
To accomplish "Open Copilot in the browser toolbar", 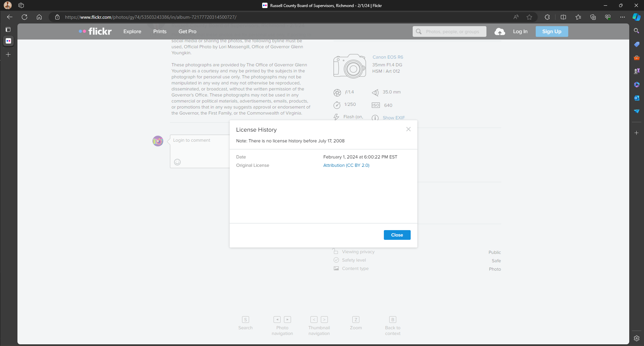I will tap(636, 17).
